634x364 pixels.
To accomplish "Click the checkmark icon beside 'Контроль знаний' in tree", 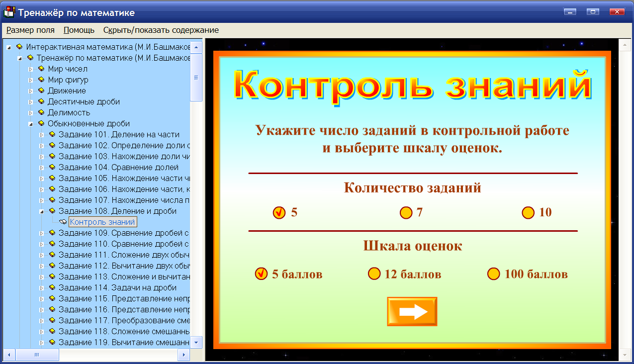I will point(63,222).
